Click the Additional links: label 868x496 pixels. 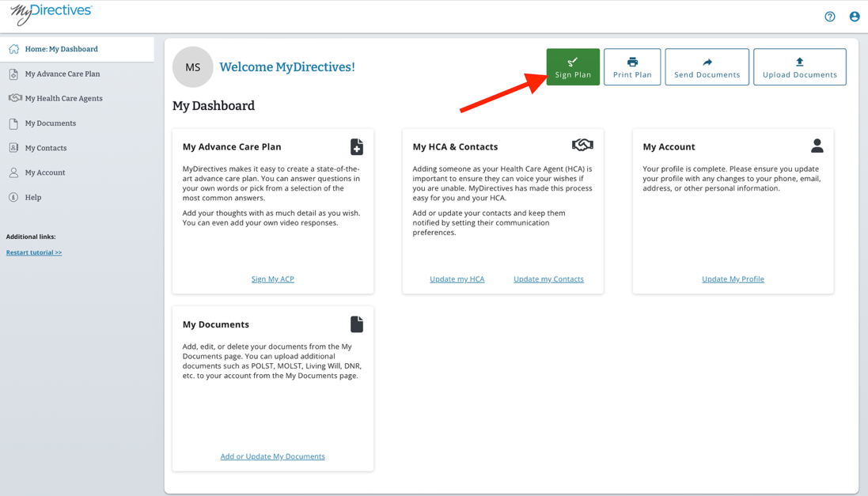coord(31,237)
